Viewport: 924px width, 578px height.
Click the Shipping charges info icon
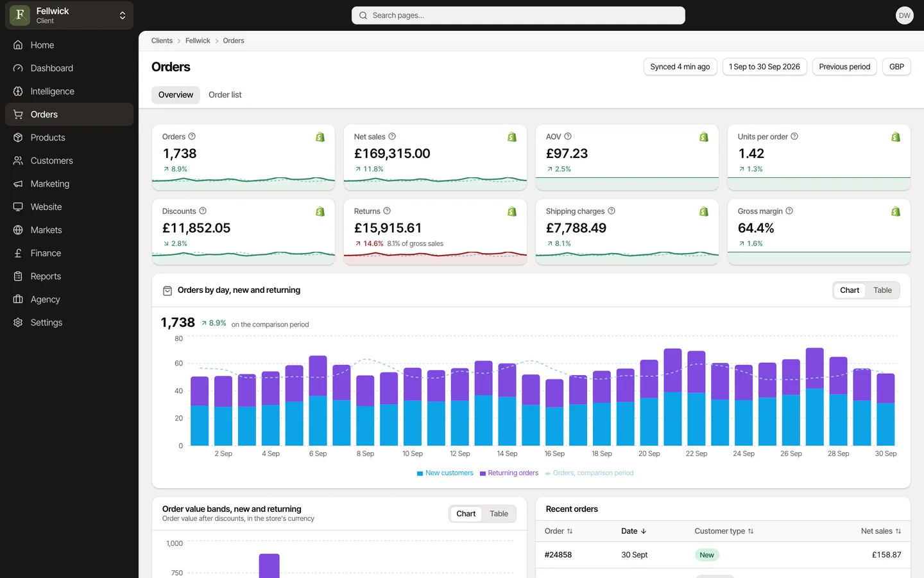(x=612, y=211)
